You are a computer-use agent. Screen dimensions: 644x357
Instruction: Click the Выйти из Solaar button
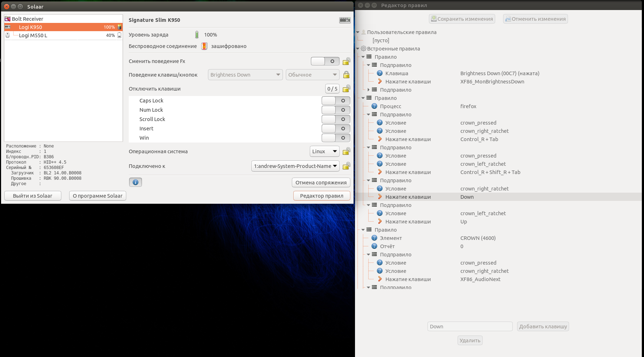(33, 196)
